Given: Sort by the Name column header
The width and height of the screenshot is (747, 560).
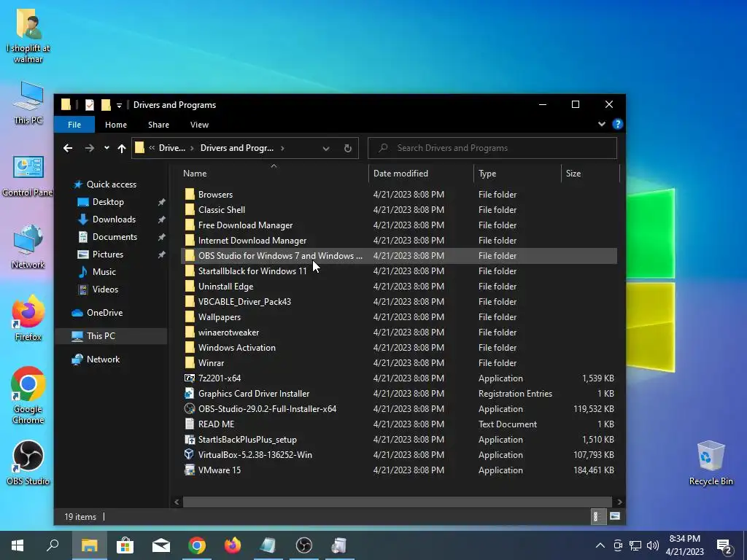Looking at the screenshot, I should (x=274, y=174).
